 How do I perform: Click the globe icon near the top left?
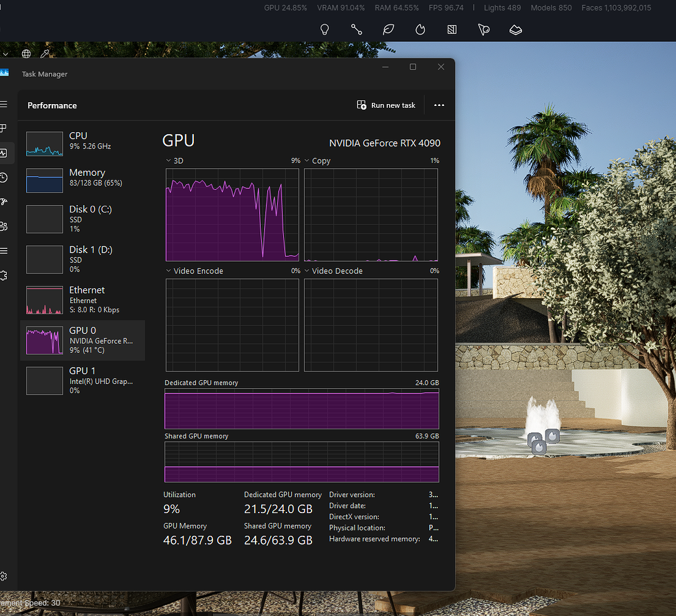pyautogui.click(x=26, y=54)
